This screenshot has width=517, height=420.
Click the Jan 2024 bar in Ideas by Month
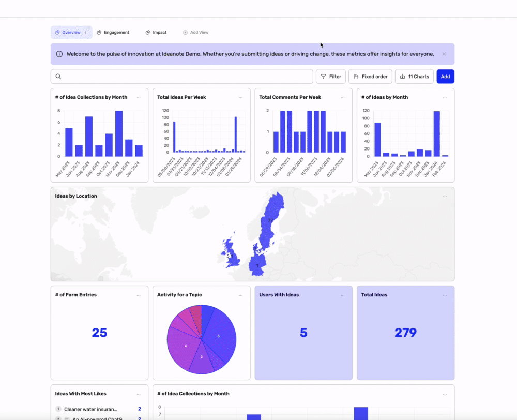pos(436,134)
